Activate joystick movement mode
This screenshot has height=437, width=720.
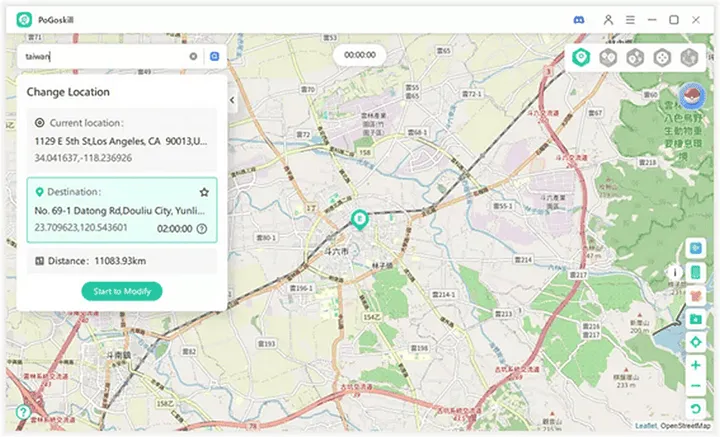pyautogui.click(x=661, y=58)
